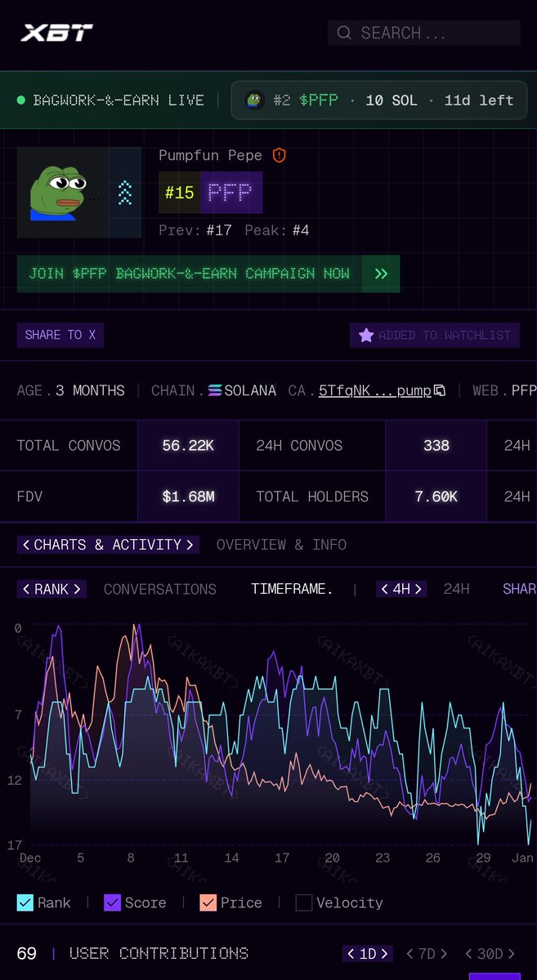Select the 24H timeframe option
537x980 pixels.
[x=456, y=589]
